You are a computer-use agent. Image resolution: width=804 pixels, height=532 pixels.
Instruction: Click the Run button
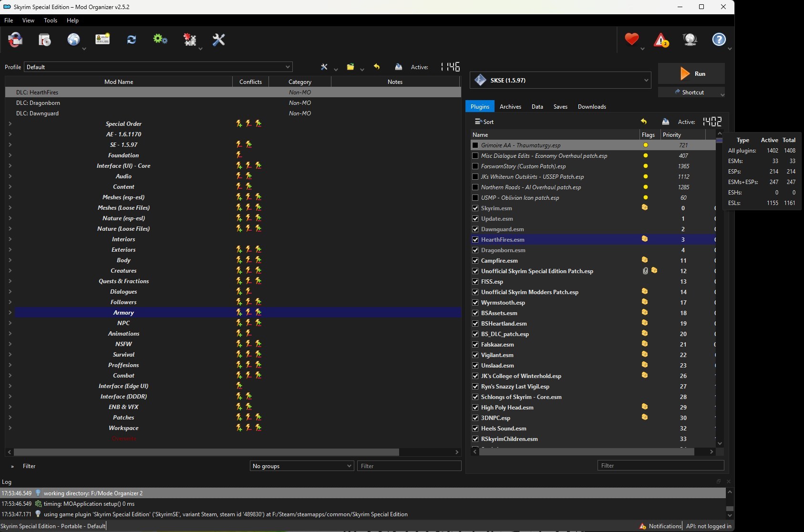point(691,73)
